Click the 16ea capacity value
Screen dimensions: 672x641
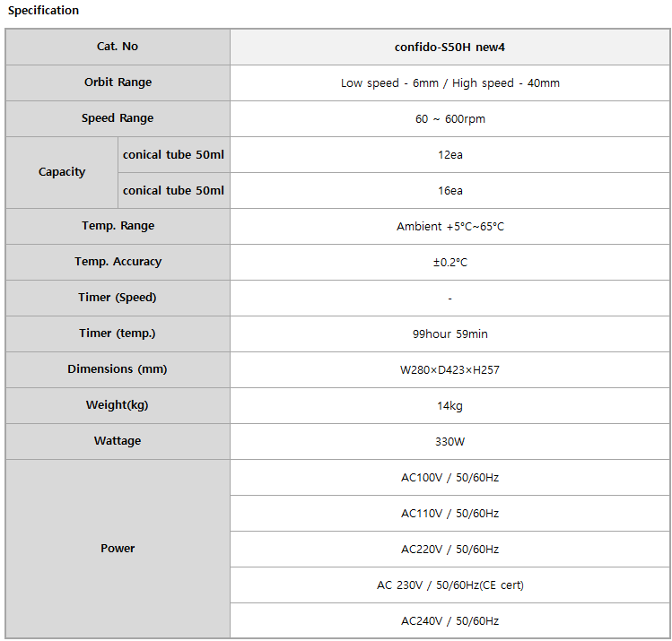click(x=449, y=191)
